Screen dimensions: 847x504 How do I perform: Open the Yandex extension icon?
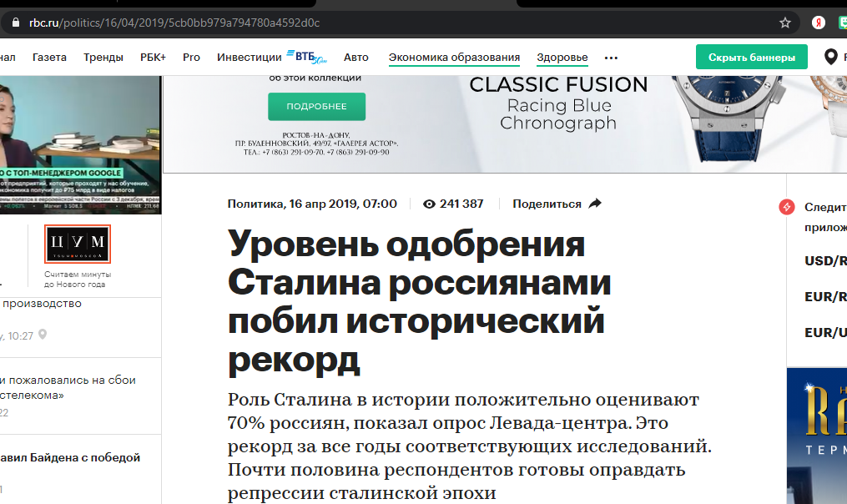coord(819,23)
